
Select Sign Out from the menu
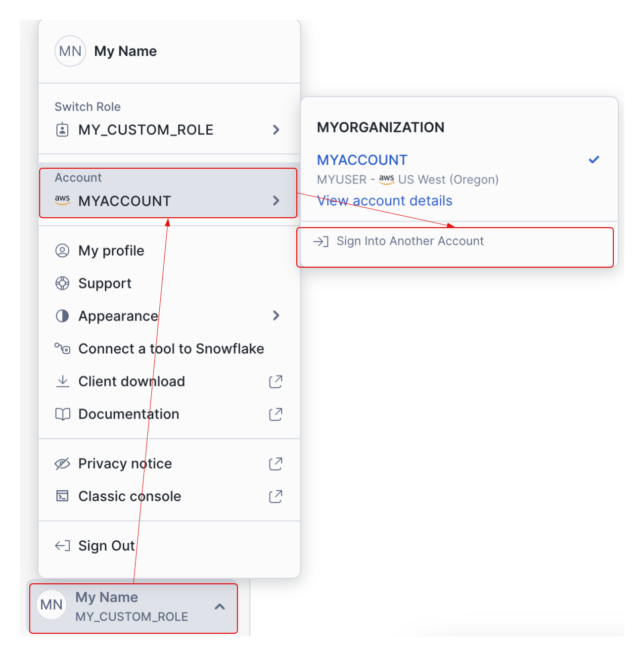pos(107,545)
